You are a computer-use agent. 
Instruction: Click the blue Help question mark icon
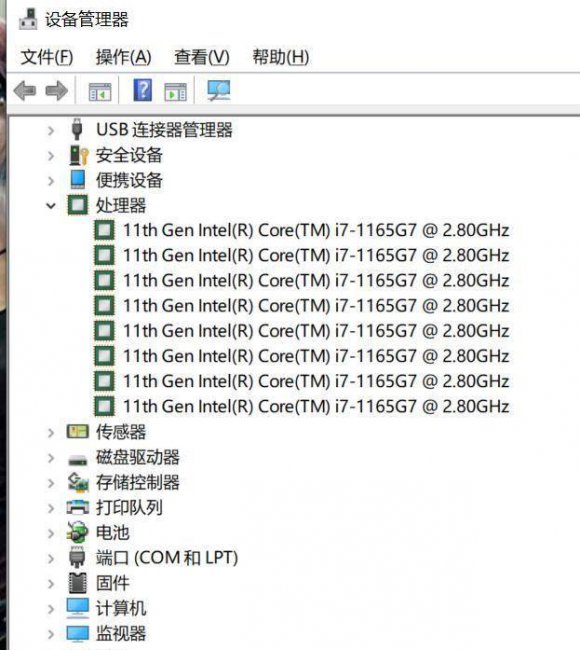[x=143, y=90]
